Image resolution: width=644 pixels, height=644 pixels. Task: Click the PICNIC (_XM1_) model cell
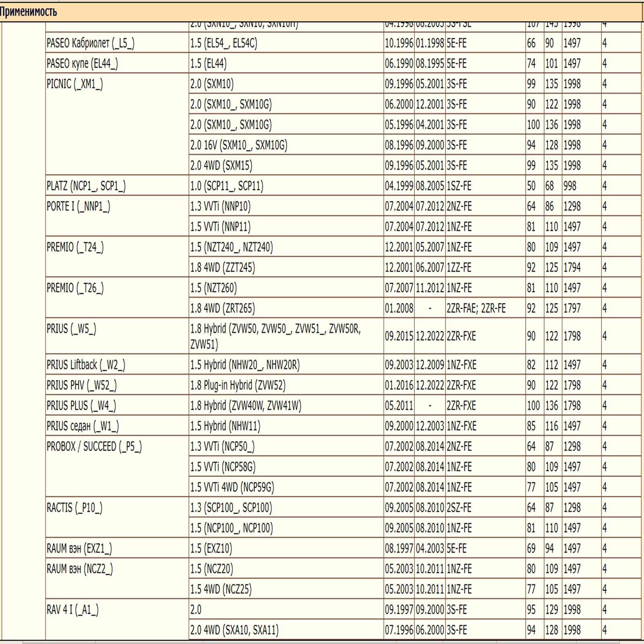point(75,84)
